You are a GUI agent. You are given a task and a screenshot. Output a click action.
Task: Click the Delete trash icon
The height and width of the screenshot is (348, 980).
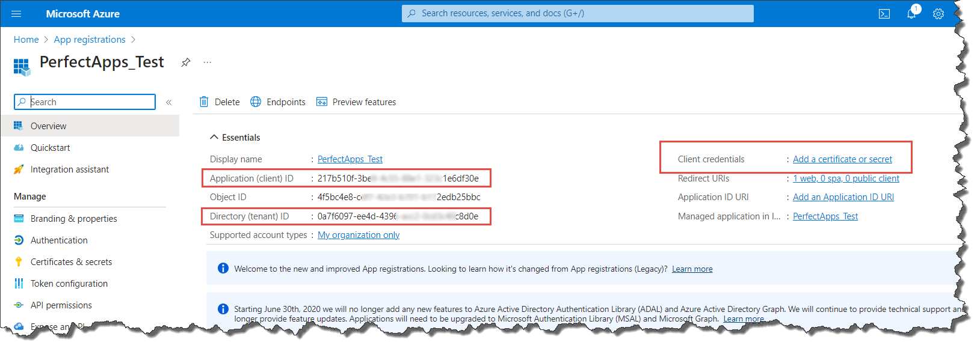tap(204, 102)
